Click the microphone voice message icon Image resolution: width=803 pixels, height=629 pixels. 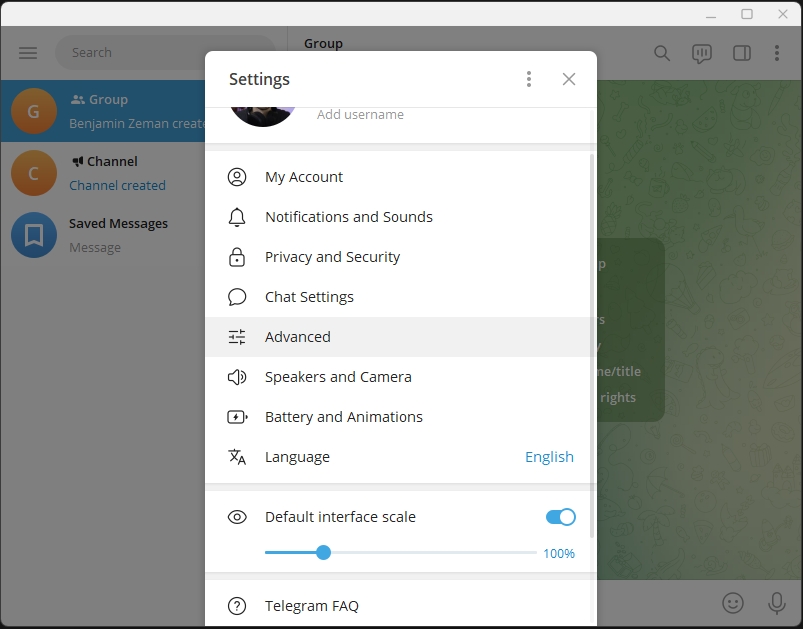click(776, 603)
